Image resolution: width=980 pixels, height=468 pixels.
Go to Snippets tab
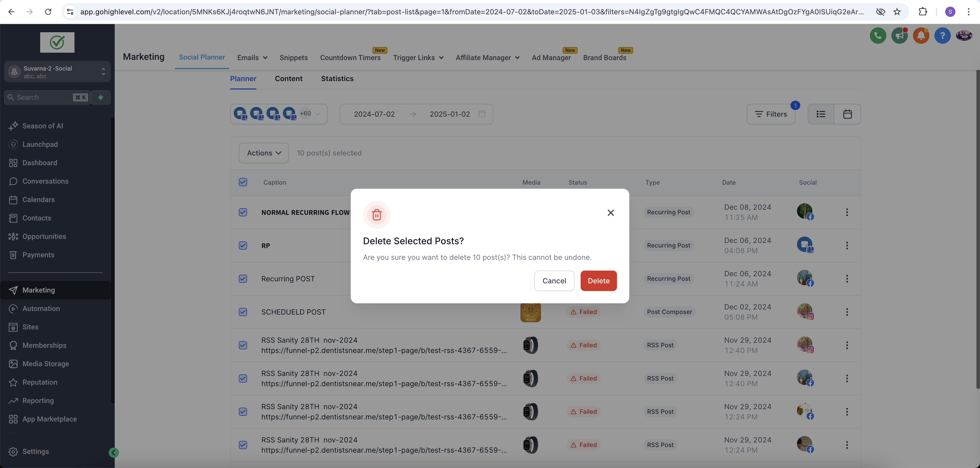[x=293, y=58]
